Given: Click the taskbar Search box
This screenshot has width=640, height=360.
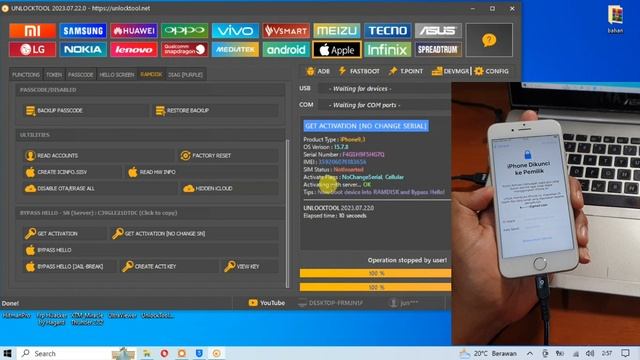Looking at the screenshot, I should pyautogui.click(x=63, y=353).
